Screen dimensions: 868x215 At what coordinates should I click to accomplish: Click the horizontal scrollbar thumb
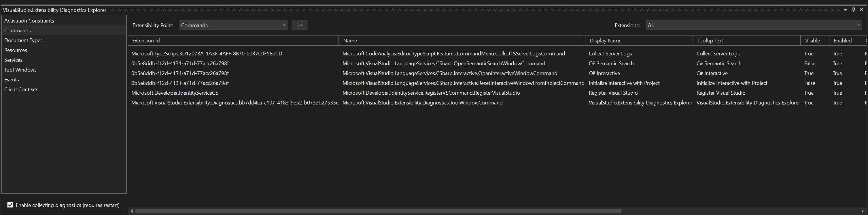click(379, 211)
